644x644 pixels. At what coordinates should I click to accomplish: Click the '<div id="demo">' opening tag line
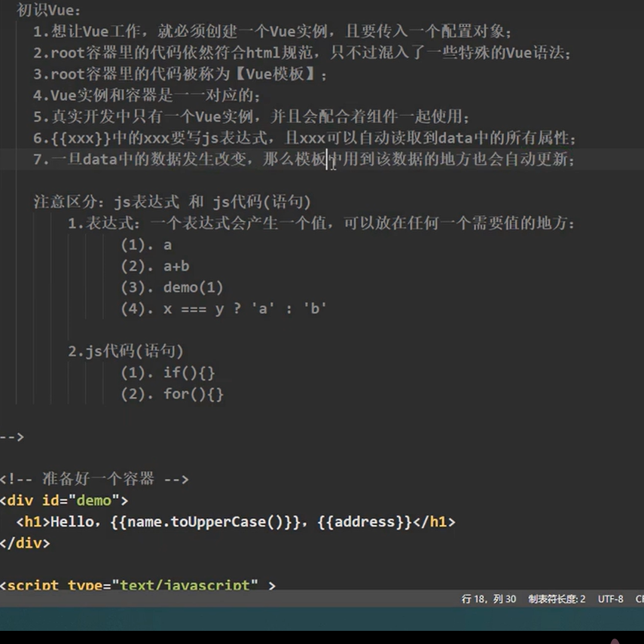pos(64,500)
